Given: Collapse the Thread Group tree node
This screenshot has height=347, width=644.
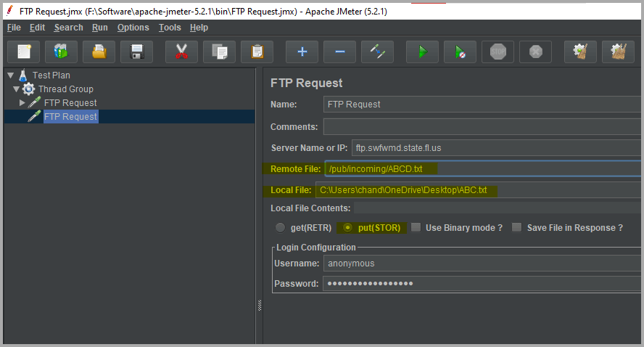Looking at the screenshot, I should (x=16, y=89).
